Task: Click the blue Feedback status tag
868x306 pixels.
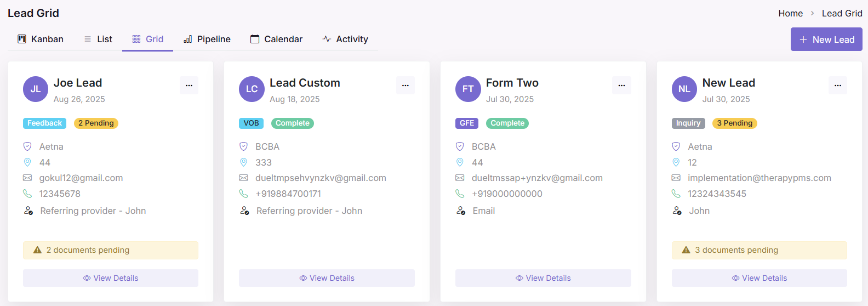Action: coord(44,123)
